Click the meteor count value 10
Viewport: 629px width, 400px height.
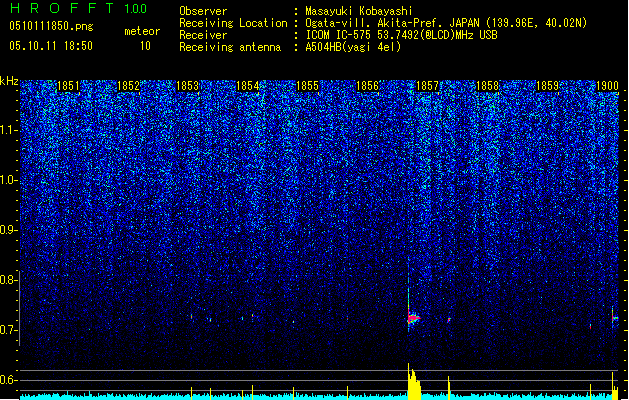point(145,46)
